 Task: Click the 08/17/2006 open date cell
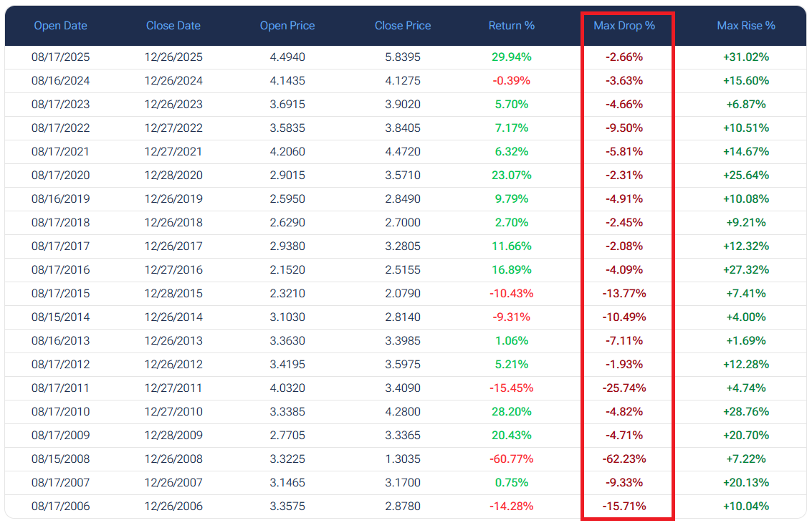click(x=61, y=506)
